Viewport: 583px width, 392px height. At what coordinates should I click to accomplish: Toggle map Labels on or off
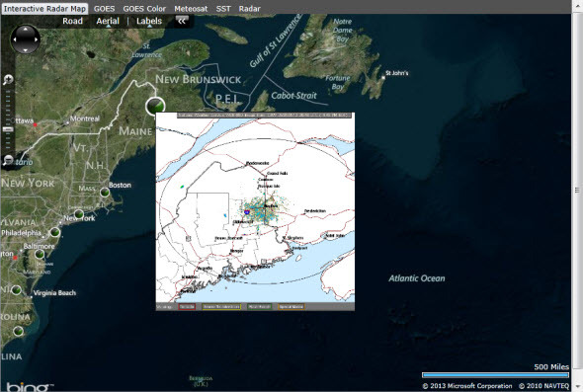tap(149, 21)
